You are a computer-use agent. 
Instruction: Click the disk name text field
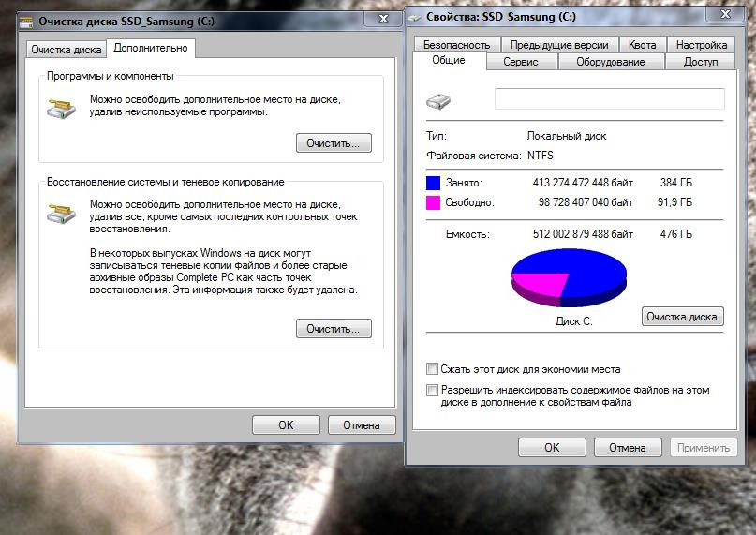609,99
